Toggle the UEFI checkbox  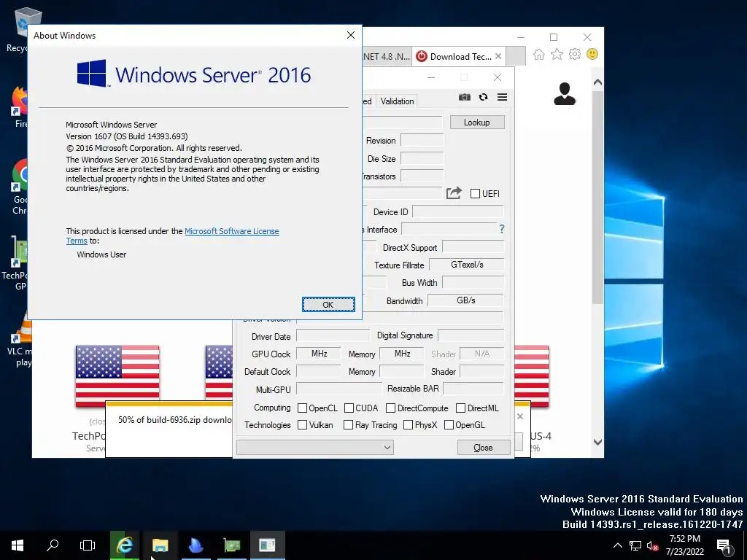475,193
